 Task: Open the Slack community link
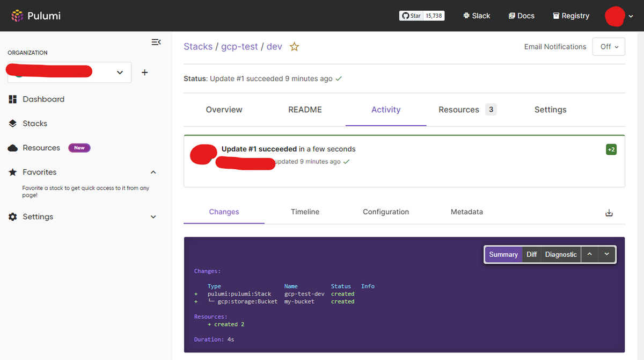point(477,16)
